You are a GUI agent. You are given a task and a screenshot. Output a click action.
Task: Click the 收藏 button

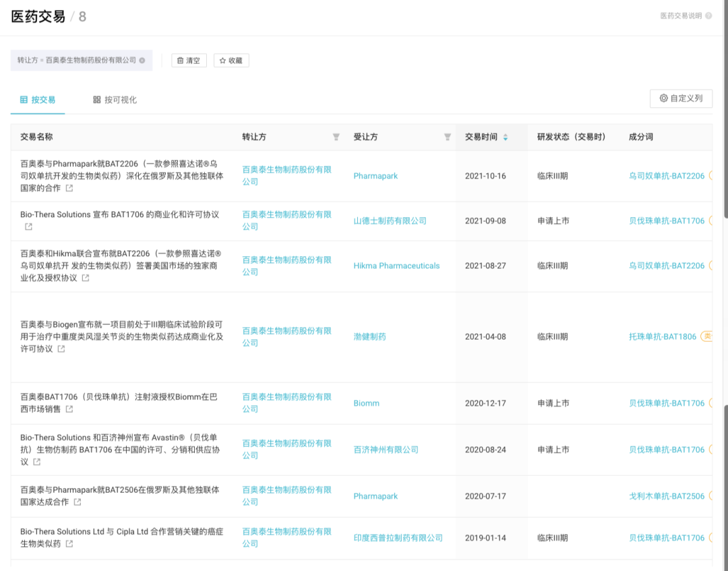(x=231, y=61)
